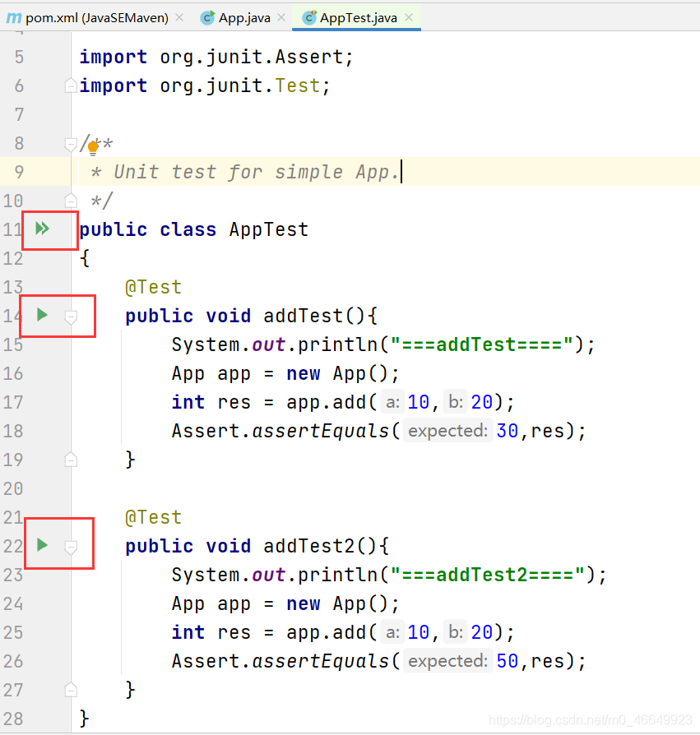This screenshot has width=700, height=735.
Task: Fold the comment end marker at line 10
Action: click(70, 201)
